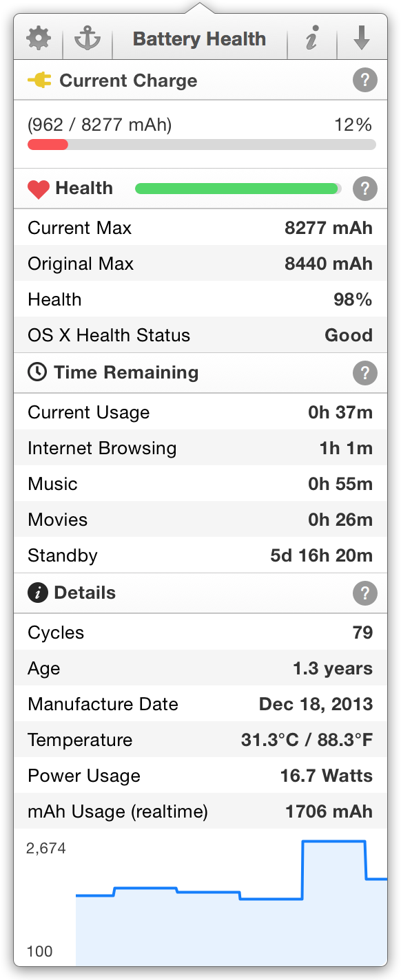
Task: Click the download arrow icon
Action: 362,39
